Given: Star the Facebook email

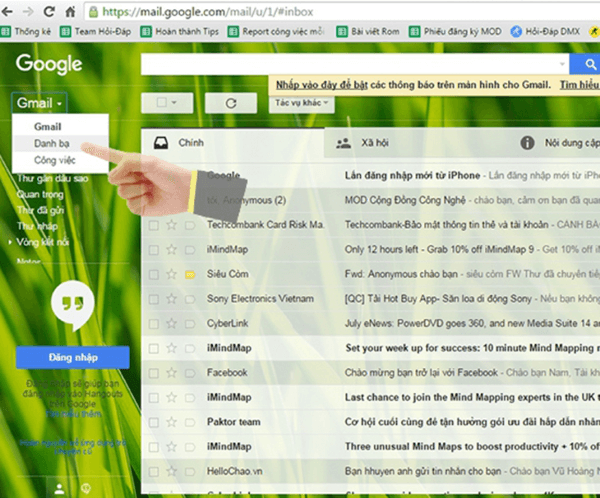Looking at the screenshot, I should pos(171,372).
